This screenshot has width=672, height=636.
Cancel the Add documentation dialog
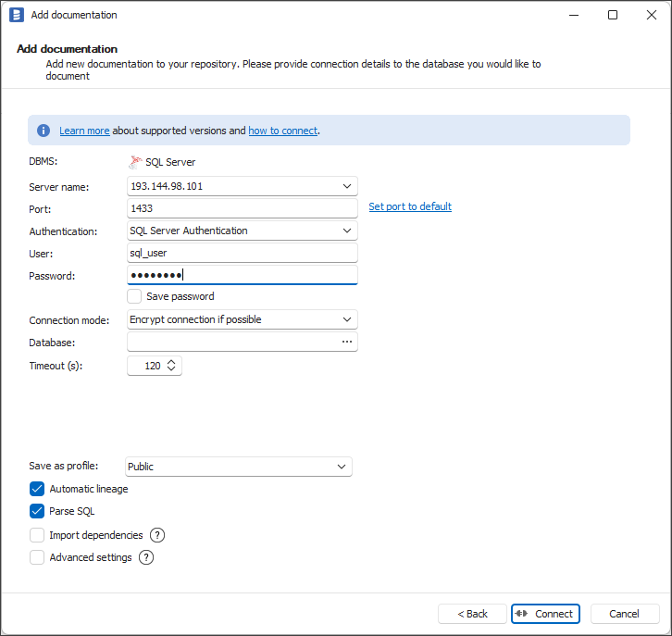click(625, 614)
